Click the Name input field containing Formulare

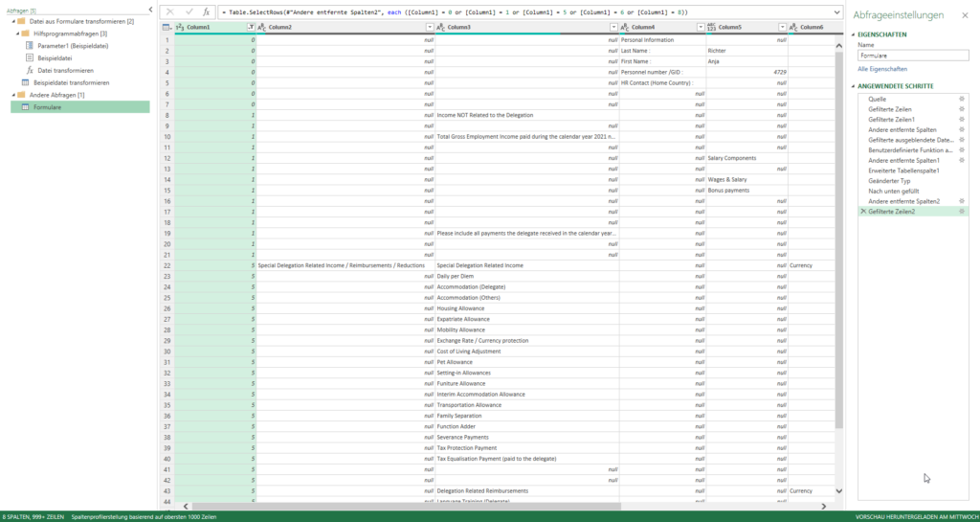(x=913, y=56)
